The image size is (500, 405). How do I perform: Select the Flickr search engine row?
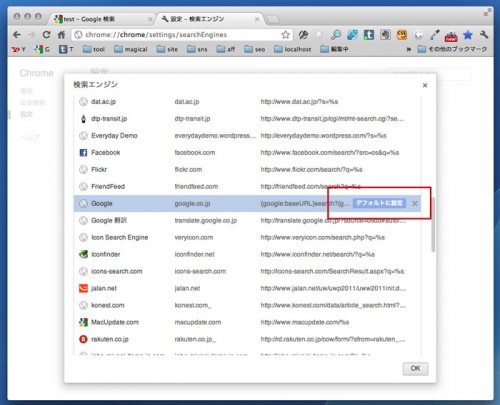[247, 170]
